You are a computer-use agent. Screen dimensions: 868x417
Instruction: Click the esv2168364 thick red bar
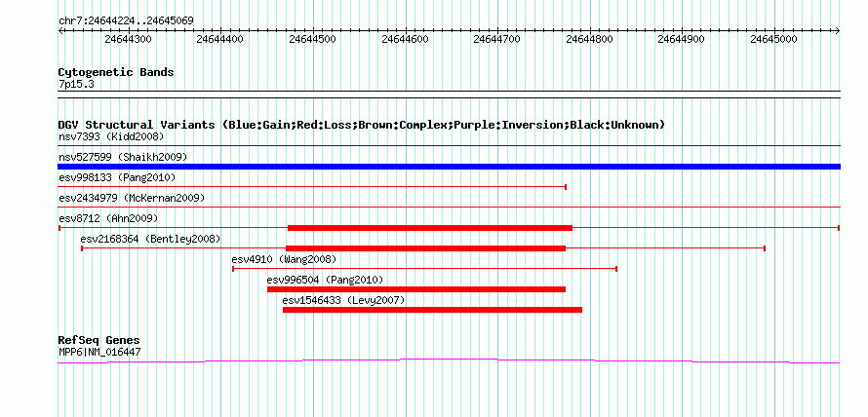click(x=425, y=248)
